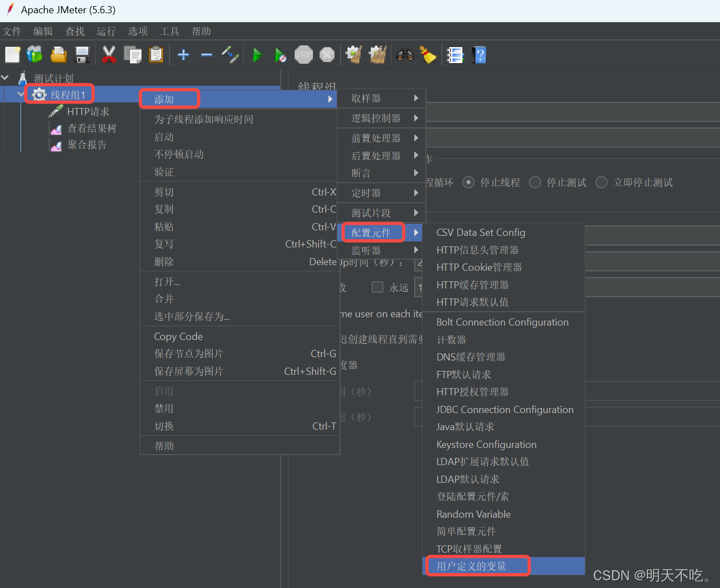Click the Toggle enable/disable icon
The height and width of the screenshot is (588, 720).
230,54
